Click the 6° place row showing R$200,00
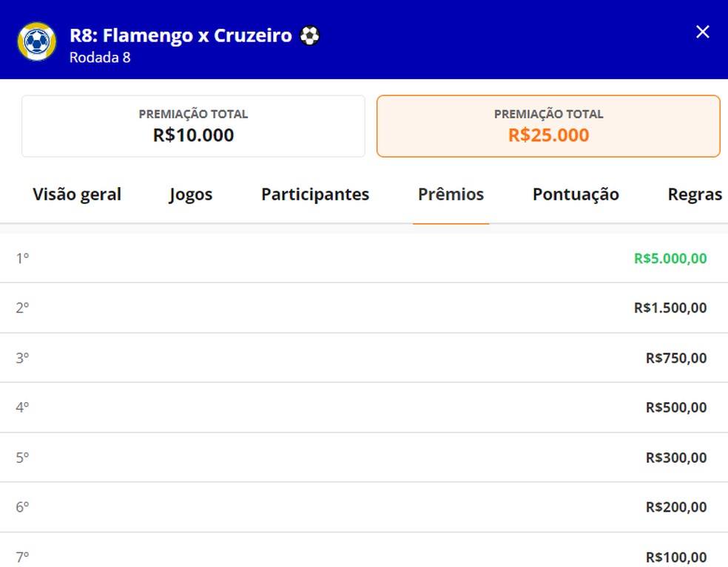Screen dimensions: 728x567 [x=364, y=507]
